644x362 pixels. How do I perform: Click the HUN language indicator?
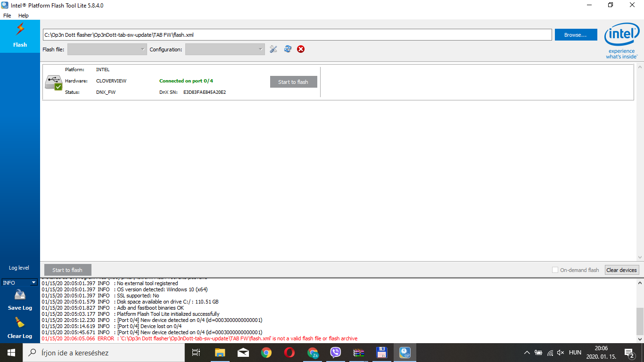pyautogui.click(x=575, y=353)
